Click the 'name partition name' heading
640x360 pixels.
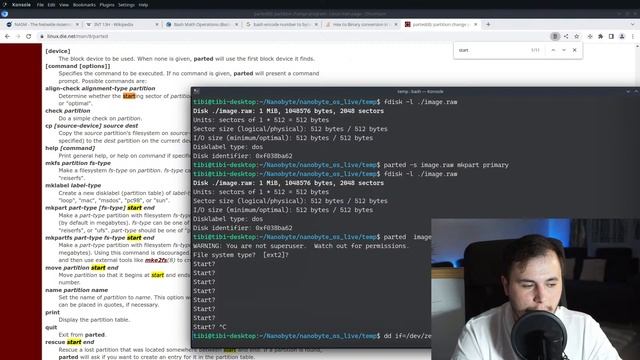pos(76,290)
